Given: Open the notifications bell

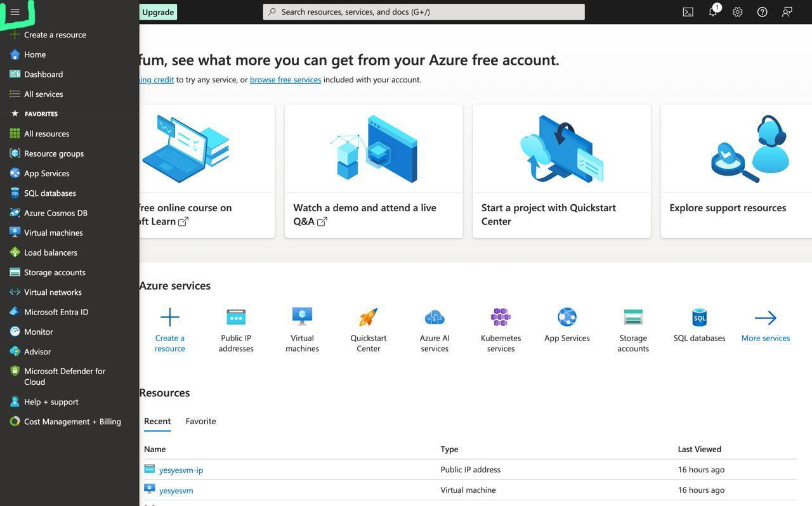Looking at the screenshot, I should click(712, 12).
